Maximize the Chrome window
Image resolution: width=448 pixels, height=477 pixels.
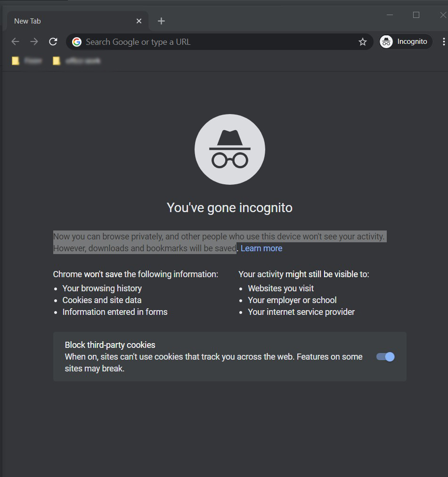[416, 15]
